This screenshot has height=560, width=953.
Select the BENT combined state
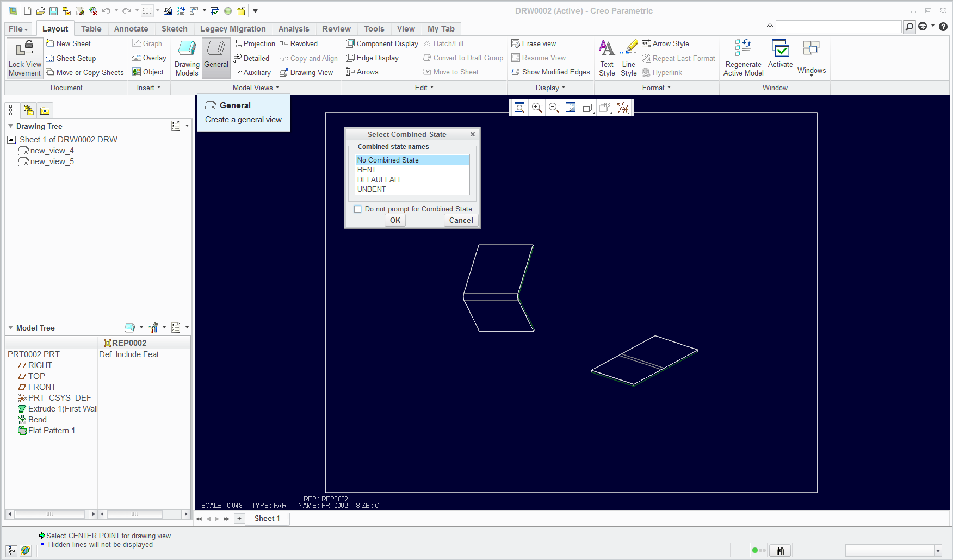412,170
